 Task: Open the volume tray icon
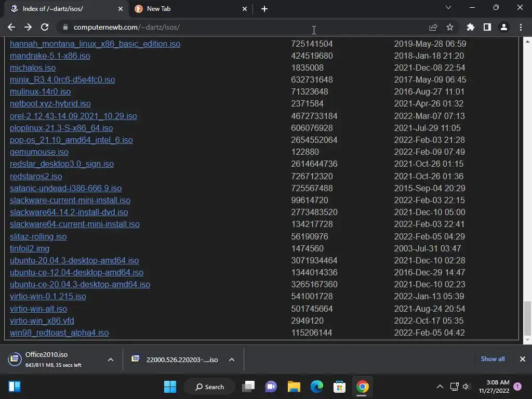[467, 387]
